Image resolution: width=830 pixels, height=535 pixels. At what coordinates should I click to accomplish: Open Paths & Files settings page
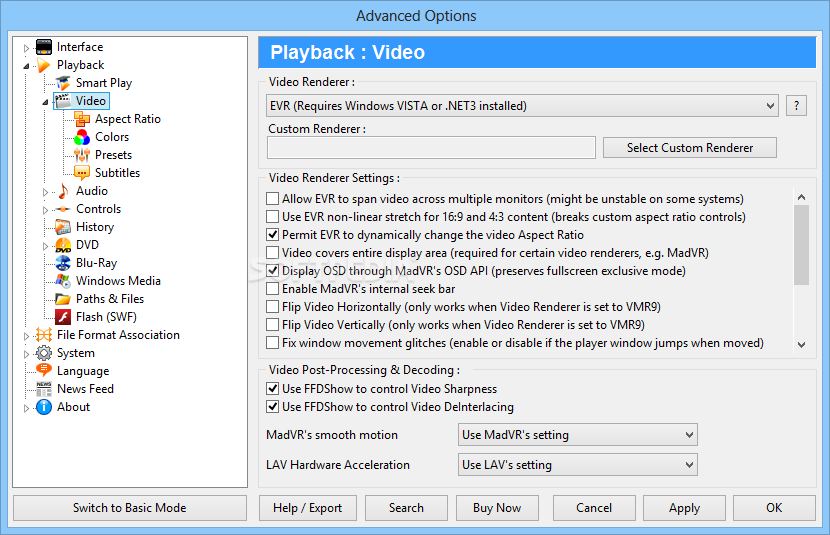click(x=110, y=299)
